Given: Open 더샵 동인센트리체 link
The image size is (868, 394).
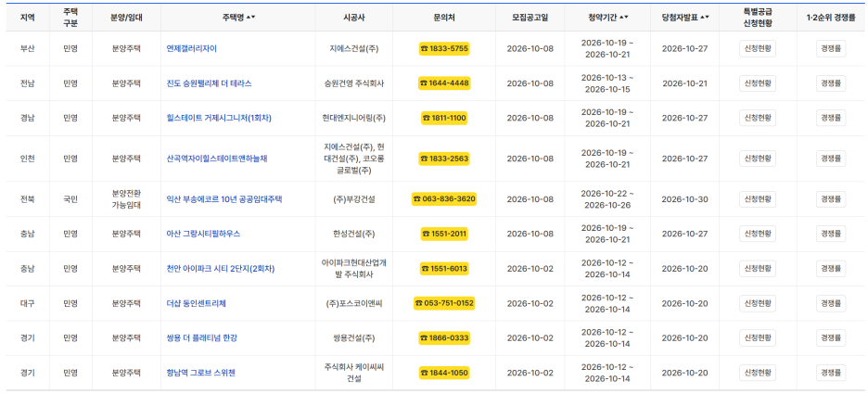Looking at the screenshot, I should pos(196,304).
